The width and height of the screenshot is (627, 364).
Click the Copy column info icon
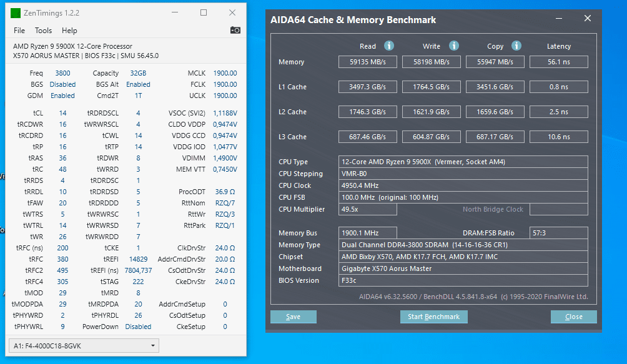516,46
